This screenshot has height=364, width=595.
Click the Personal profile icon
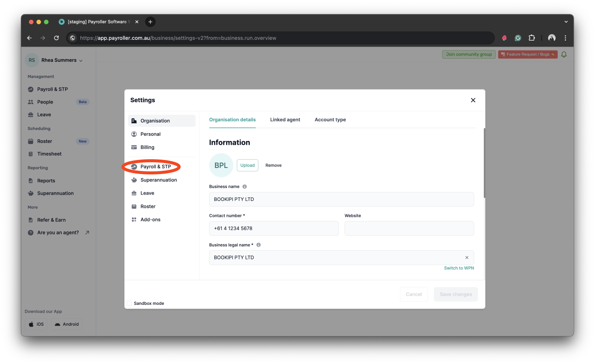134,134
